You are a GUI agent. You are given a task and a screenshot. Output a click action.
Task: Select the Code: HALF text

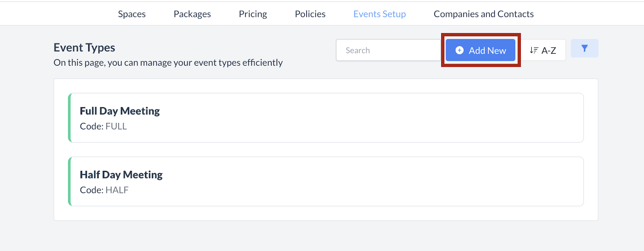(x=104, y=190)
